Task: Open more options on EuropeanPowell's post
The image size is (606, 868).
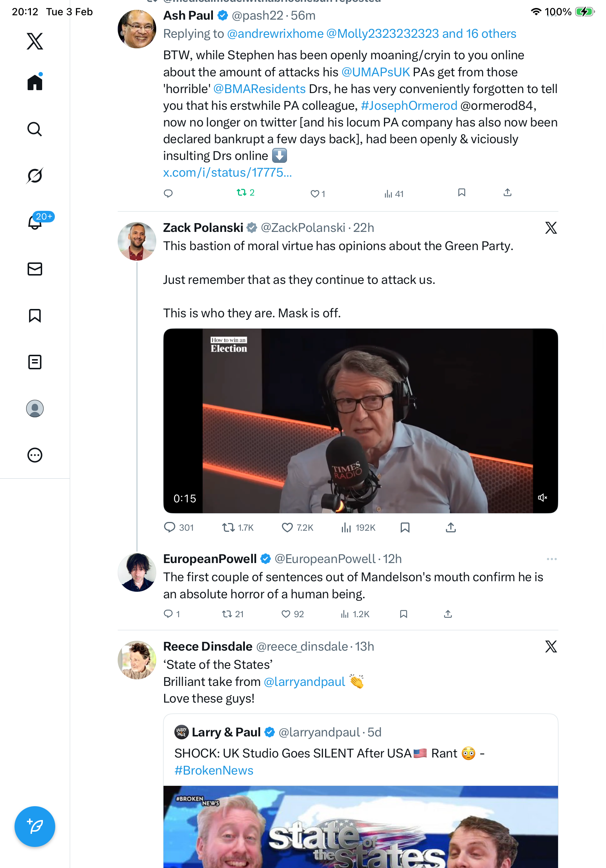Action: tap(552, 559)
